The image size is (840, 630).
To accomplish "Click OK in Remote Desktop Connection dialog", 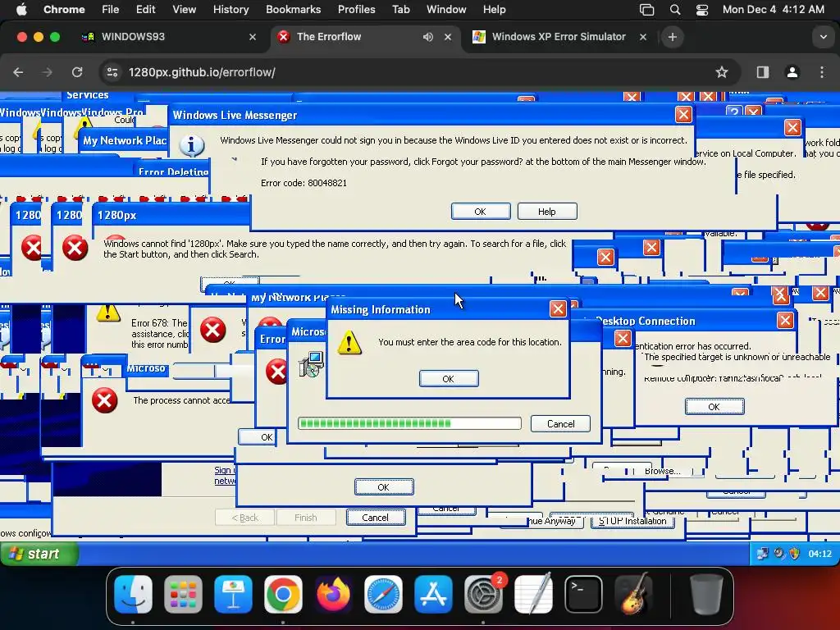I will point(714,407).
